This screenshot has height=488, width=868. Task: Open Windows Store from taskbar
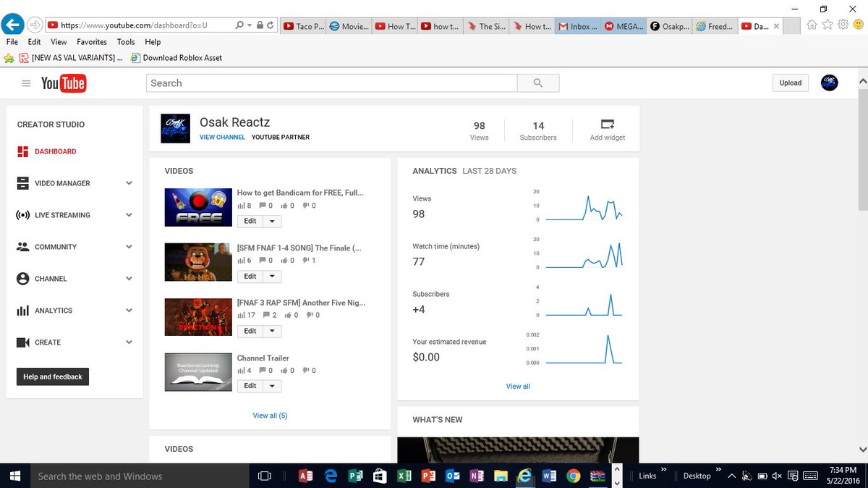[x=379, y=476]
